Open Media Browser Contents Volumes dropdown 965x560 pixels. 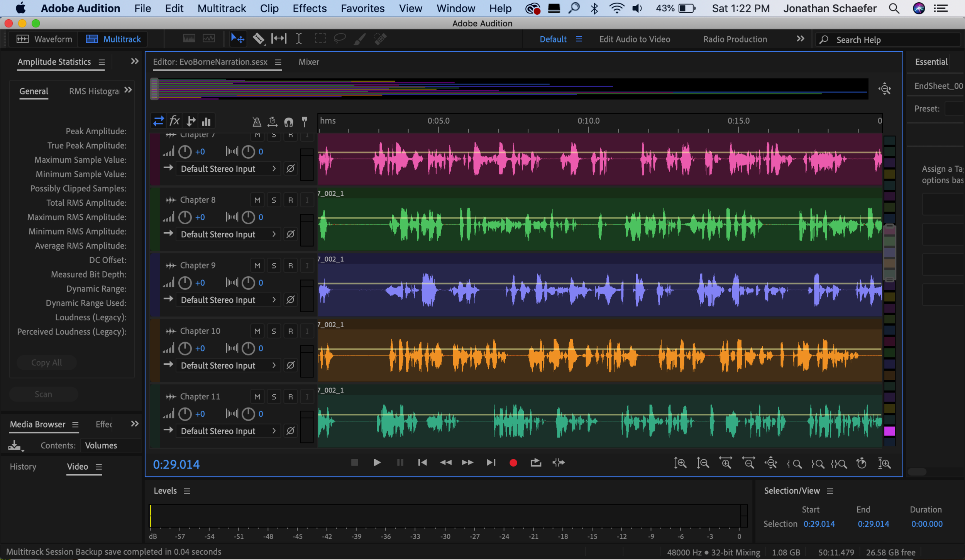[110, 445]
